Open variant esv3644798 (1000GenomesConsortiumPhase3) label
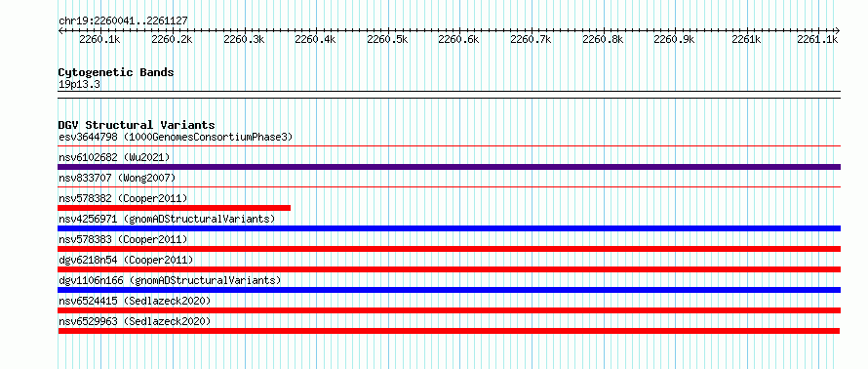The width and height of the screenshot is (868, 369). point(176,137)
